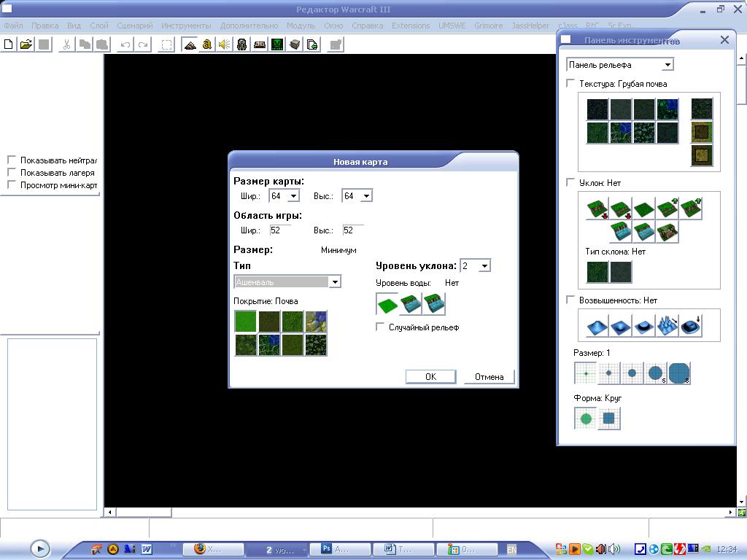The width and height of the screenshot is (747, 560).
Task: Click the New map toolbar icon
Action: pos(9,44)
